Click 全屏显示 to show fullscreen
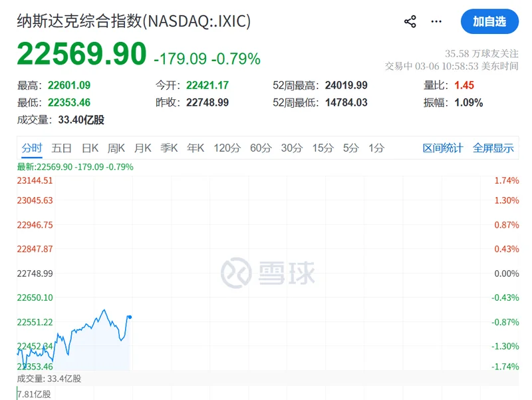The image size is (532, 400). point(493,148)
